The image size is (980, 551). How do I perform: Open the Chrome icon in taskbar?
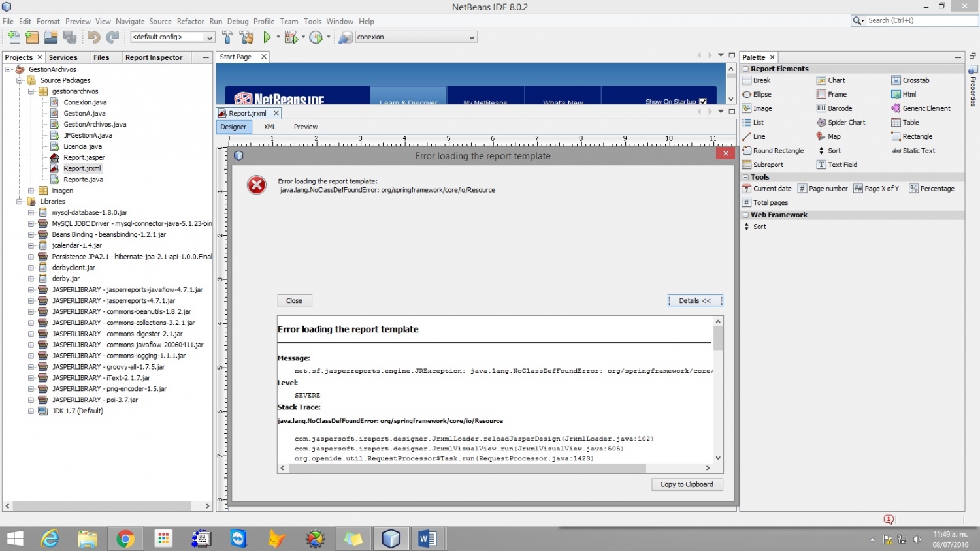125,539
